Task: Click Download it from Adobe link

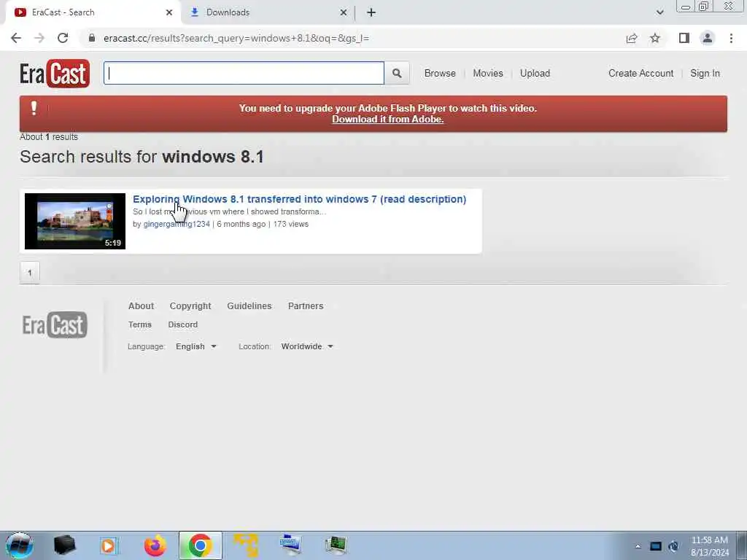Action: tap(388, 120)
